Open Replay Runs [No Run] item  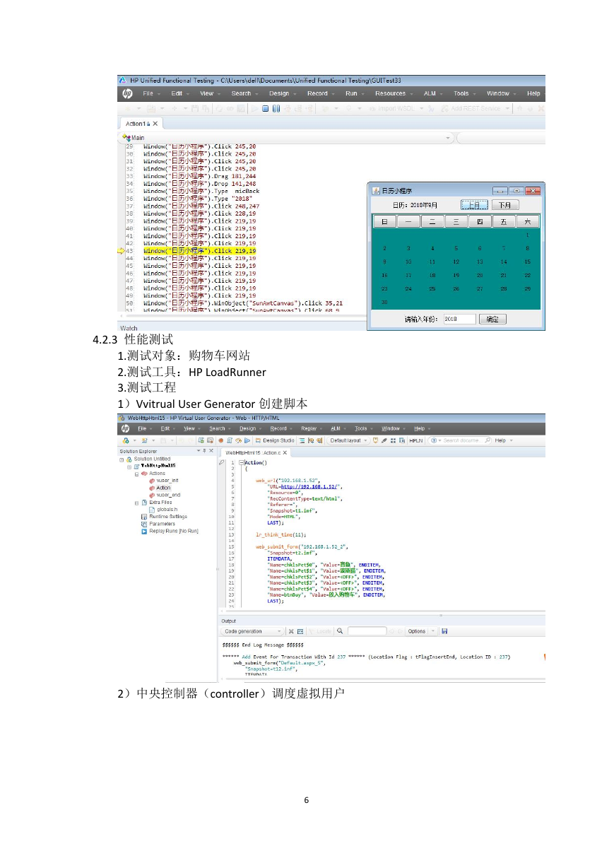tap(170, 531)
